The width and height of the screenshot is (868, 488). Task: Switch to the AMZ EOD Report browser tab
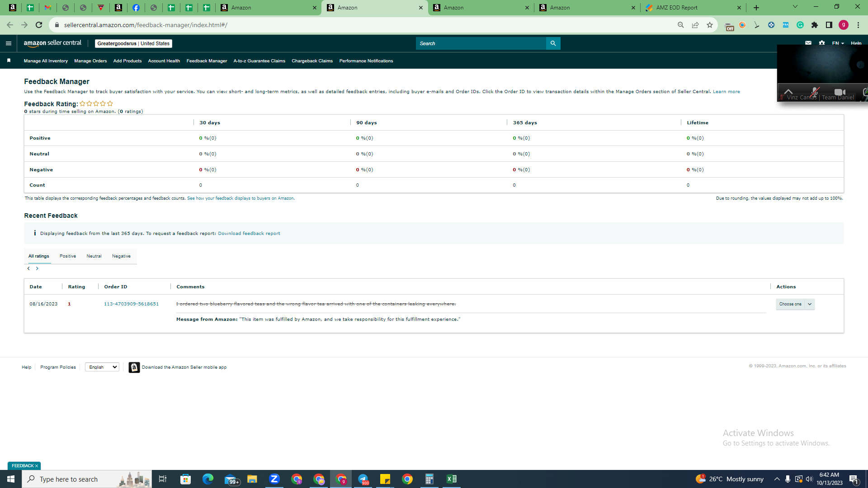point(693,8)
